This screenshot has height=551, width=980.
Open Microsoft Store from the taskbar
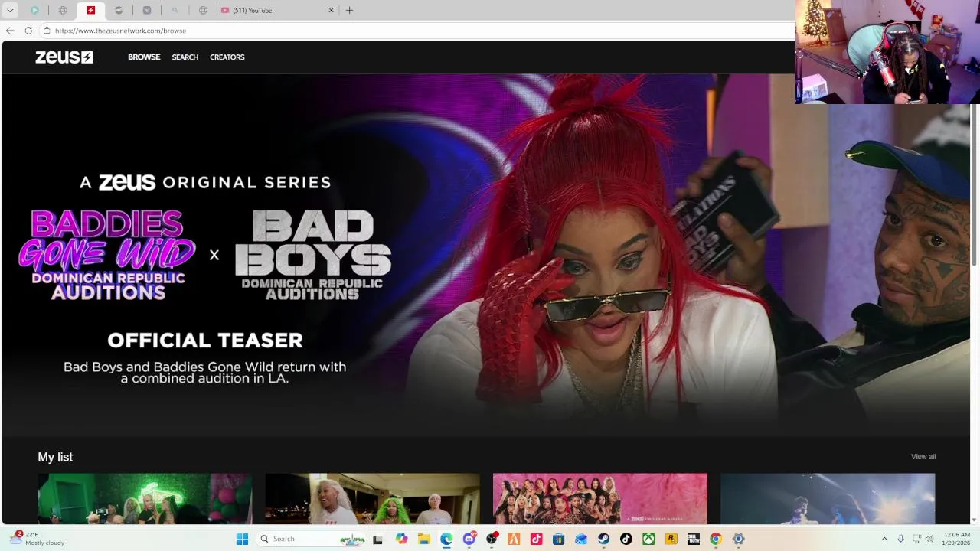pyautogui.click(x=559, y=539)
